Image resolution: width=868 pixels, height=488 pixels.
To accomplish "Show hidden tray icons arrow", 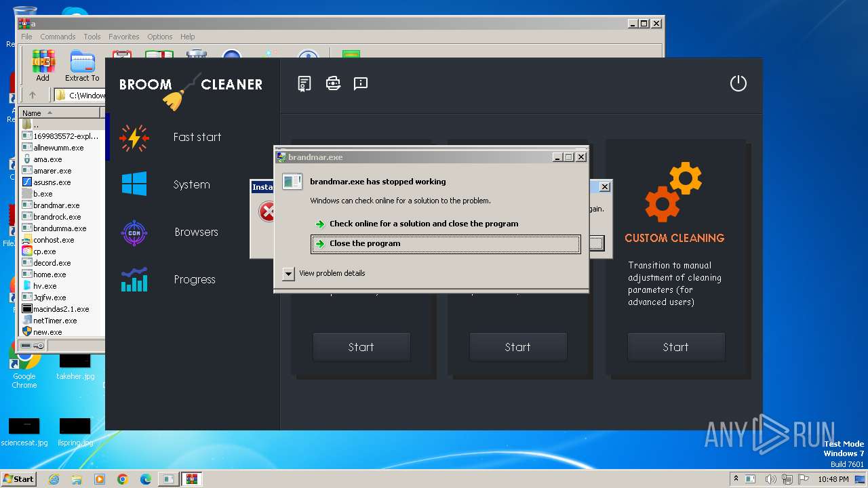I will click(736, 479).
